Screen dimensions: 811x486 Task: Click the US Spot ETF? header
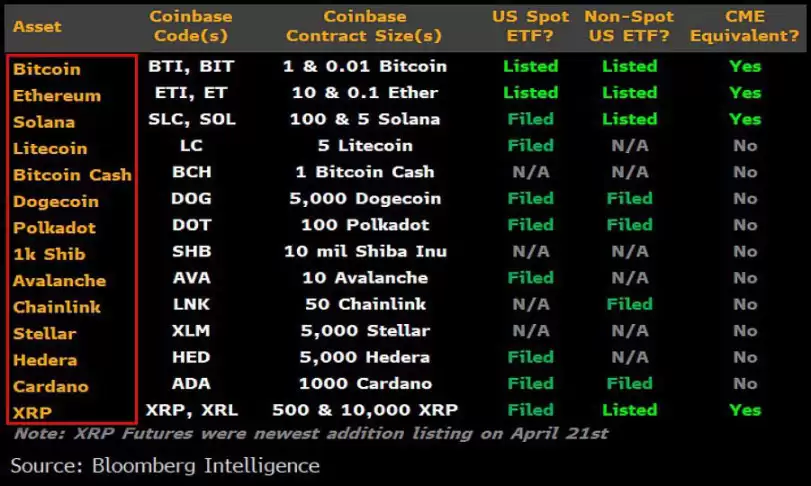[x=531, y=26]
